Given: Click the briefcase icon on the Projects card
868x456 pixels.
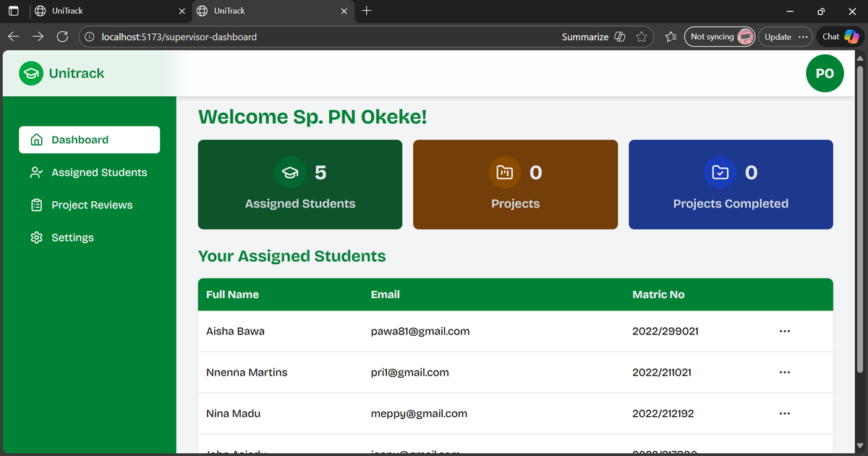Looking at the screenshot, I should tap(505, 172).
